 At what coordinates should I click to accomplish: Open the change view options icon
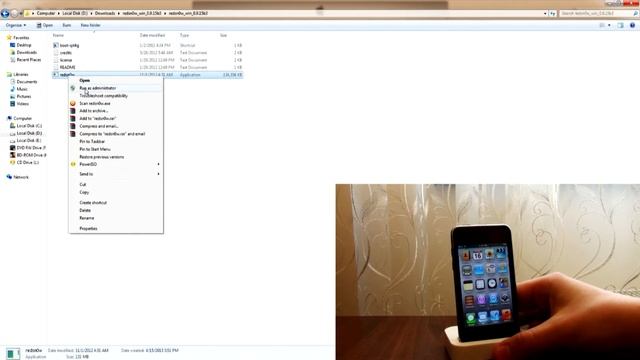pyautogui.click(x=602, y=25)
